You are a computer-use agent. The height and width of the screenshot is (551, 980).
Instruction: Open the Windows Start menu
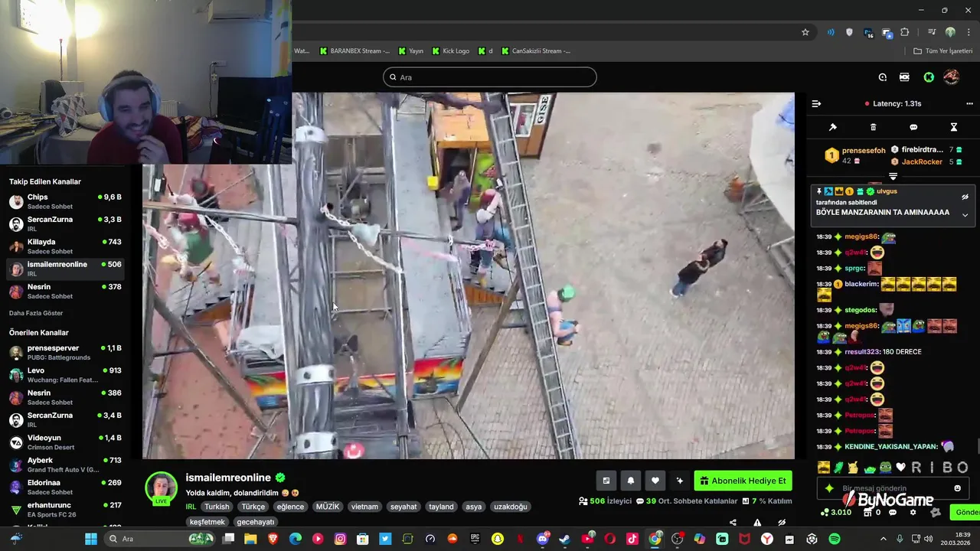(90, 539)
